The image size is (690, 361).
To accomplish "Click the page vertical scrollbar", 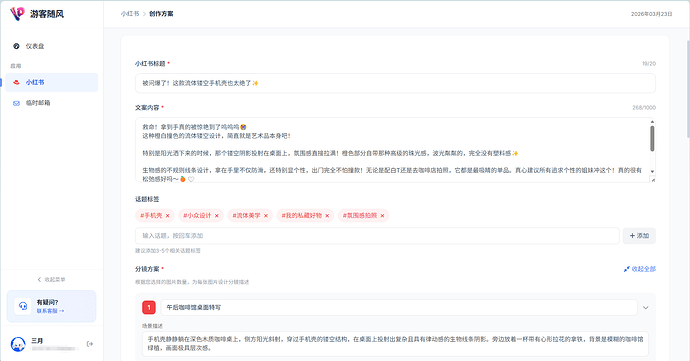I will [688, 88].
